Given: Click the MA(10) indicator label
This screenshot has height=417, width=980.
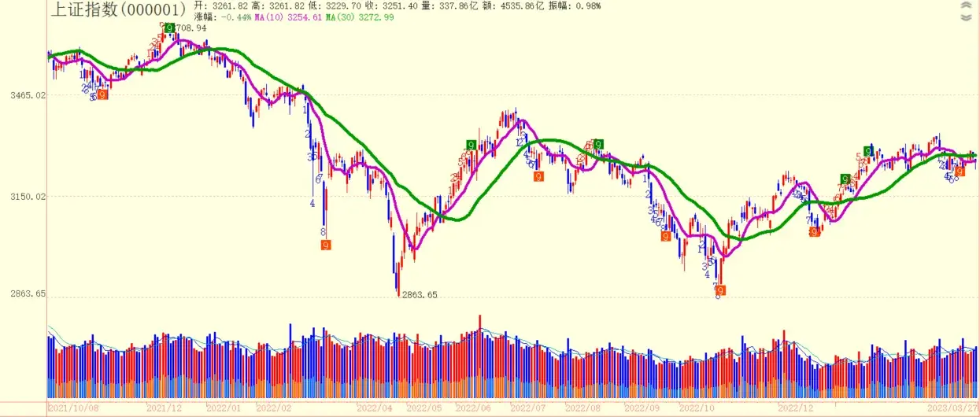Looking at the screenshot, I should coord(288,17).
